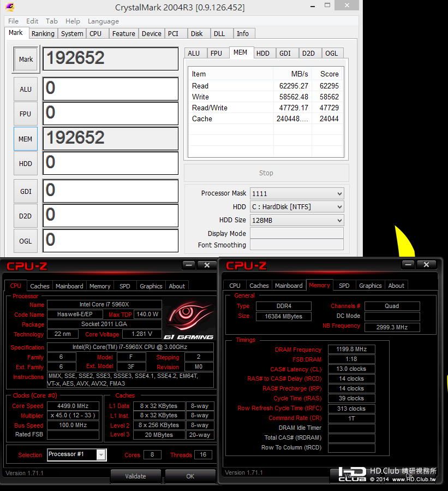The image size is (448, 491).
Task: Maximize the CrystalMark window
Action: [327, 5]
